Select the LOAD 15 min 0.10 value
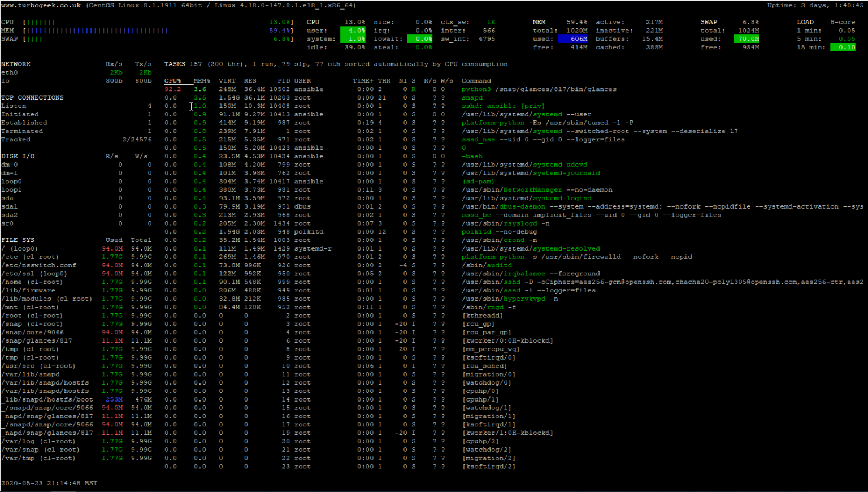Screen dimensions: 868x492 coord(843,48)
